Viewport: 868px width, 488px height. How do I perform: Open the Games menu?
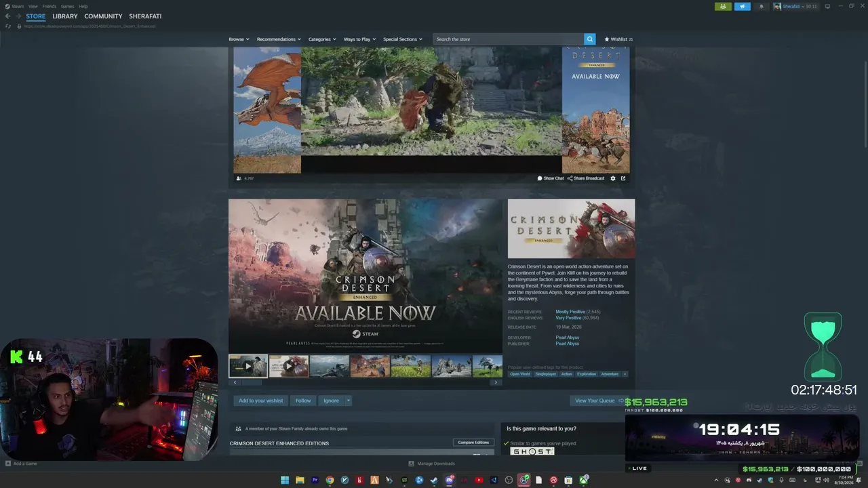click(x=68, y=6)
